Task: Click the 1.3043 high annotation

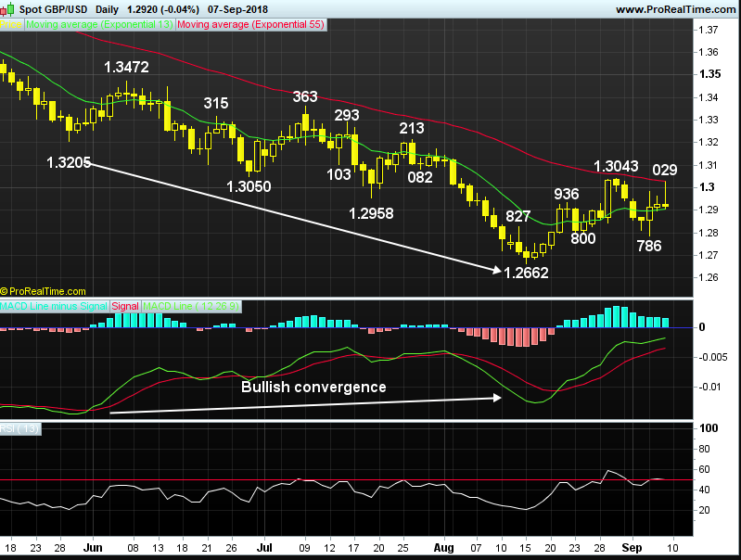Action: coord(616,166)
